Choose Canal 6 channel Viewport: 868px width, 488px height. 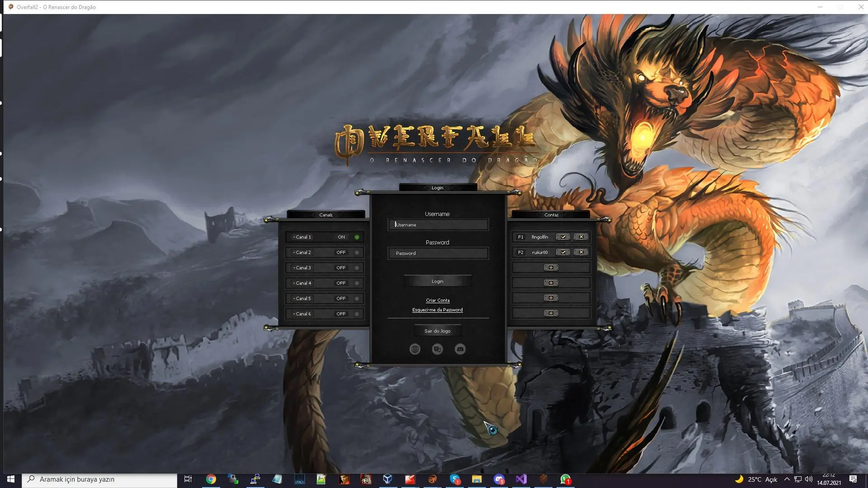pyautogui.click(x=325, y=314)
